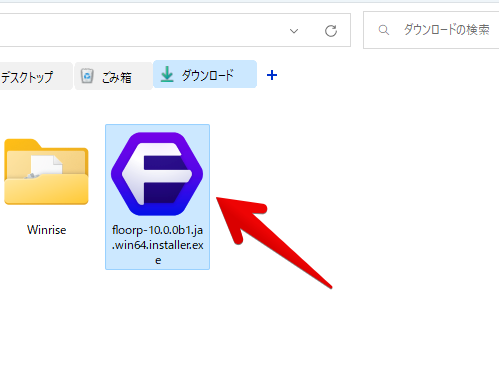Click the download arrow icon on ダウンロード tab

click(167, 74)
